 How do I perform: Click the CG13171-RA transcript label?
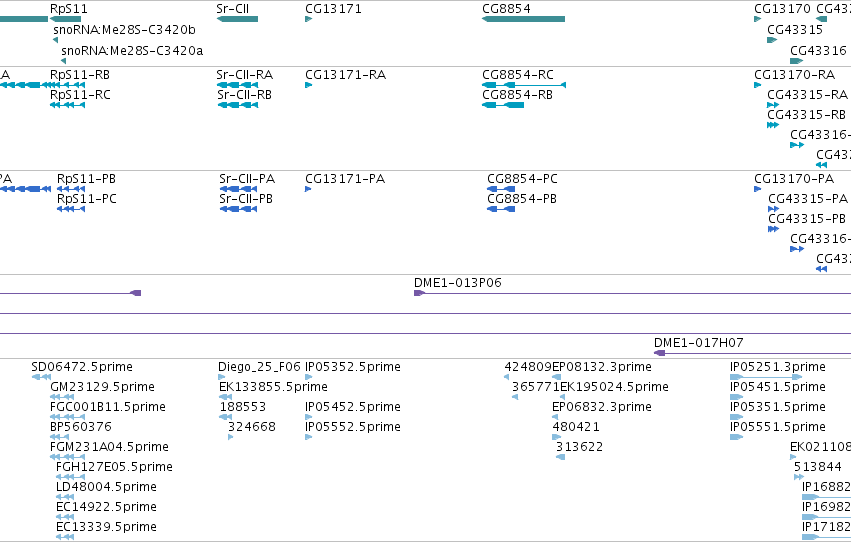point(346,74)
